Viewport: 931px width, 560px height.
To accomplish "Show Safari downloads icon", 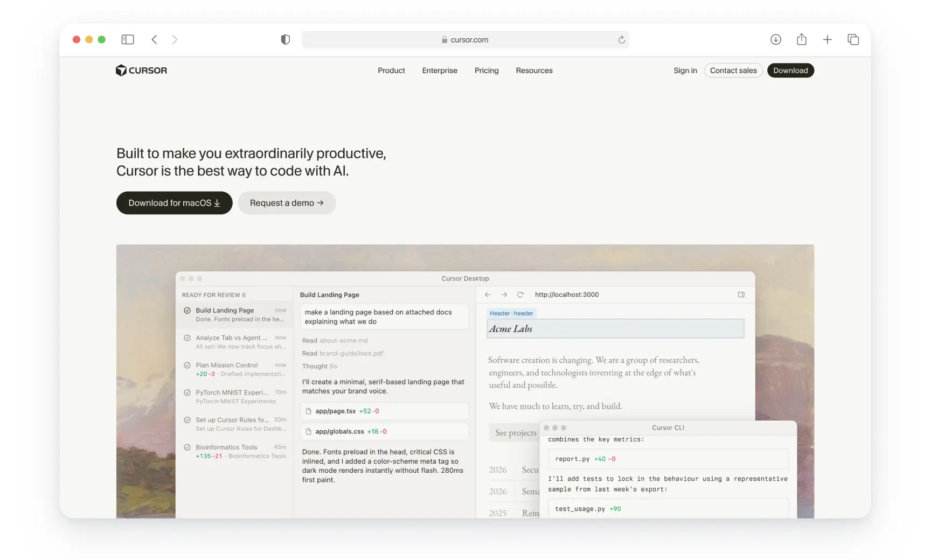I will coord(776,39).
